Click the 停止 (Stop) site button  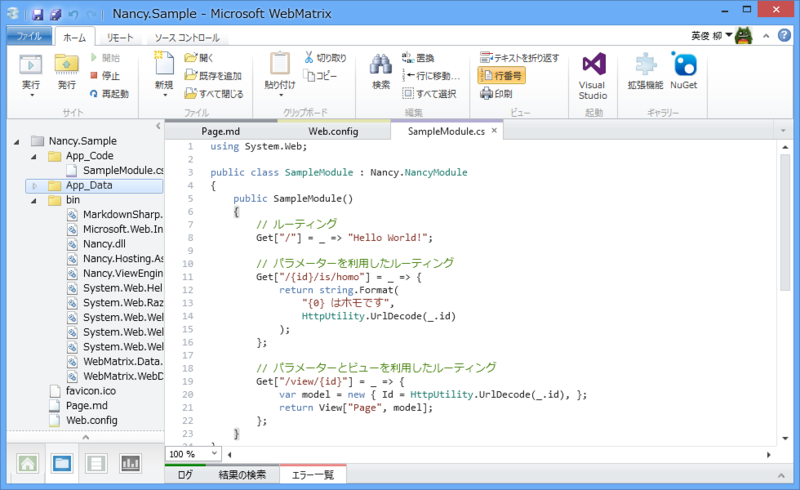pos(105,76)
